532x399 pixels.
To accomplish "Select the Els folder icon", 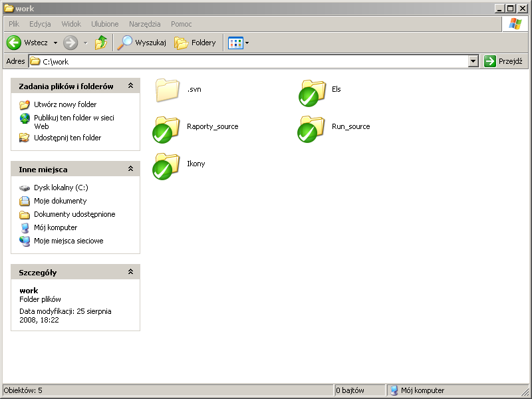I will click(x=311, y=92).
